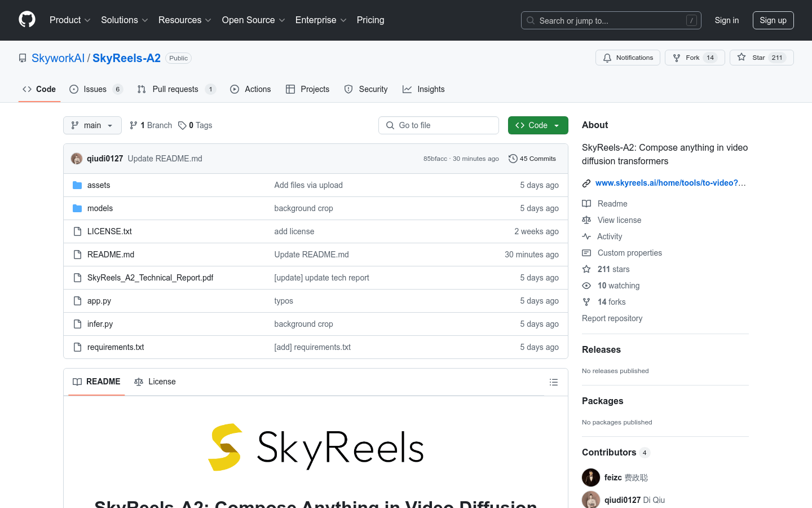Open the app.py file

[99, 301]
